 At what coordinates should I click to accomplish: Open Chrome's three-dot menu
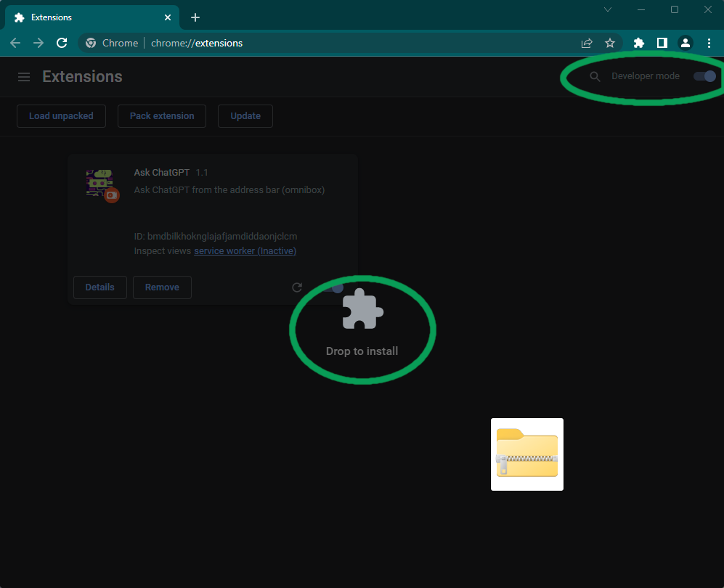point(709,43)
